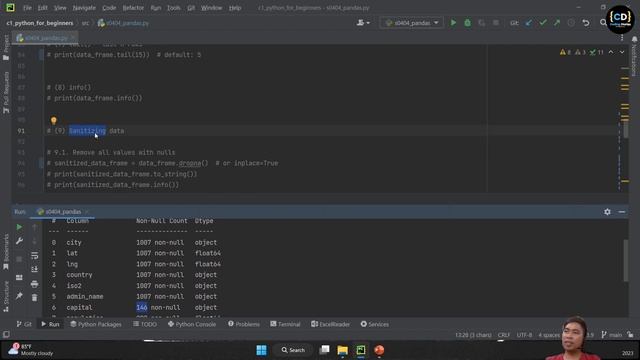Open Windows Start button
The height and width of the screenshot is (360, 640).
pyautogui.click(x=261, y=350)
